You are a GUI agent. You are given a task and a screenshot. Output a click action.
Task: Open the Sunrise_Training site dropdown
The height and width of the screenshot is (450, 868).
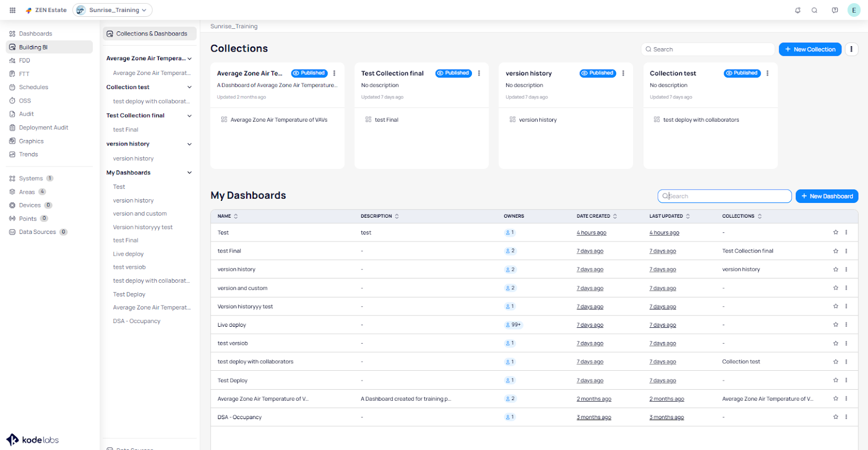(113, 10)
